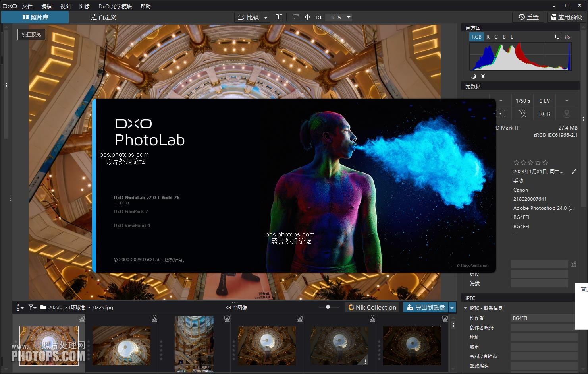Click 导出到磁盘 export button
588x374 pixels.
(x=426, y=307)
